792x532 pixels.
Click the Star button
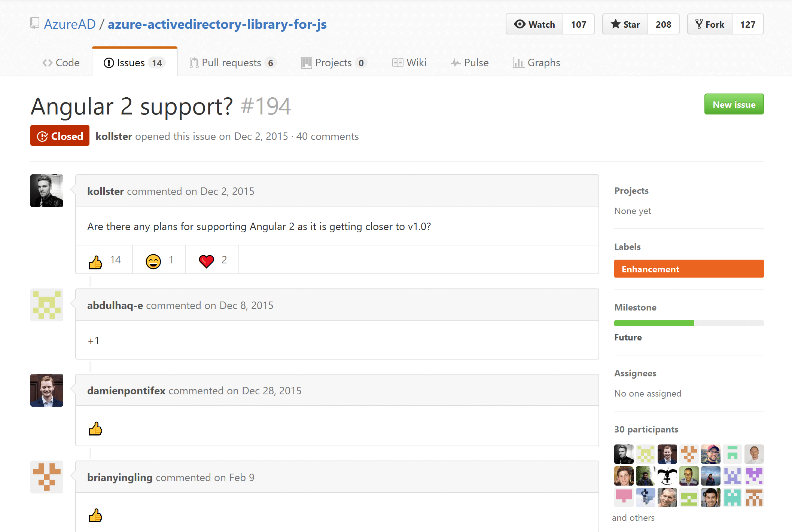[x=625, y=24]
